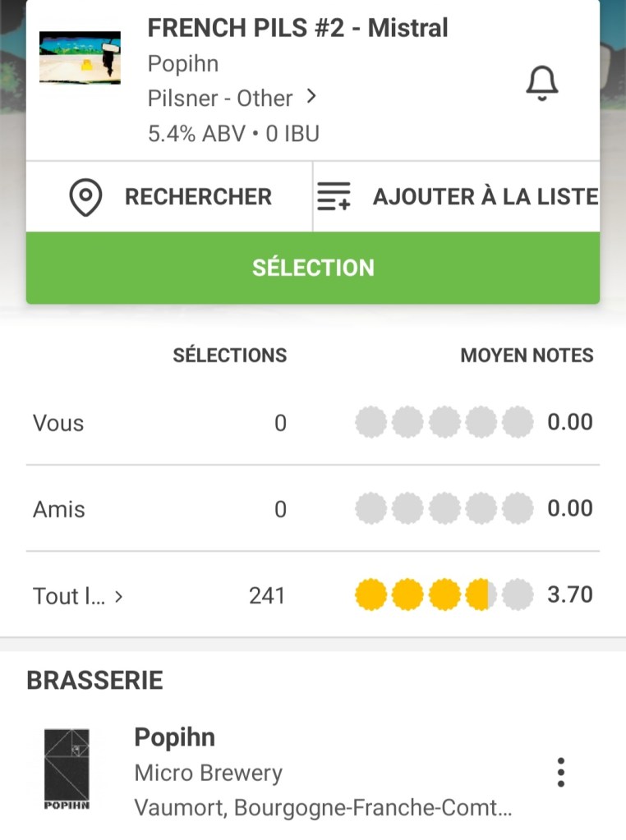Tap the global 3.70 star rating
The height and width of the screenshot is (840, 626).
444,594
